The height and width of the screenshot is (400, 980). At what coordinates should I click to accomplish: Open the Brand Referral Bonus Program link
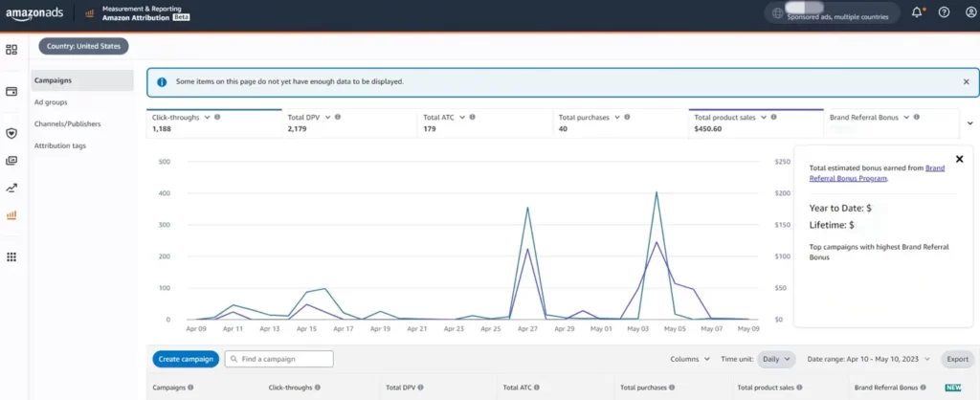877,173
